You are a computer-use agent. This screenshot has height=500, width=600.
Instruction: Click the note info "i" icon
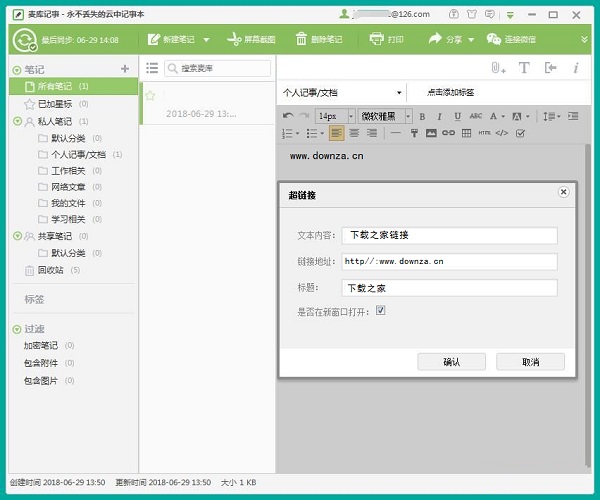pos(575,68)
